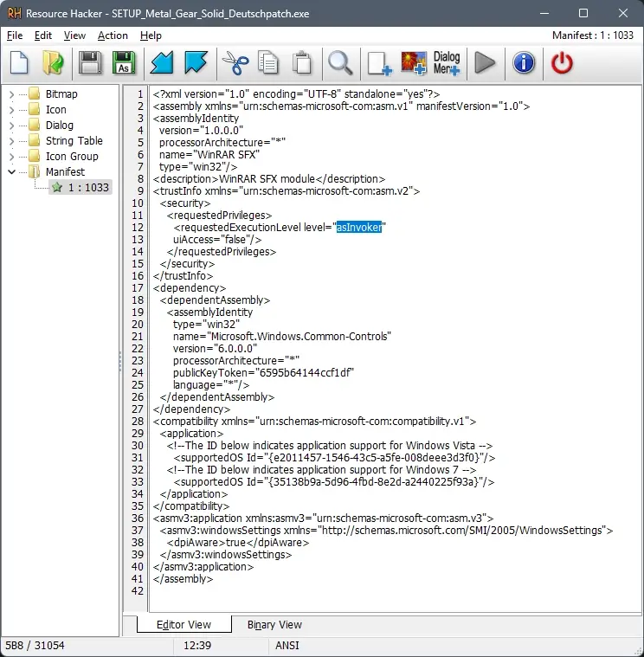Click the <description>WinRAR SFX module line
Viewport: 644px width, 657px height.
[269, 179]
